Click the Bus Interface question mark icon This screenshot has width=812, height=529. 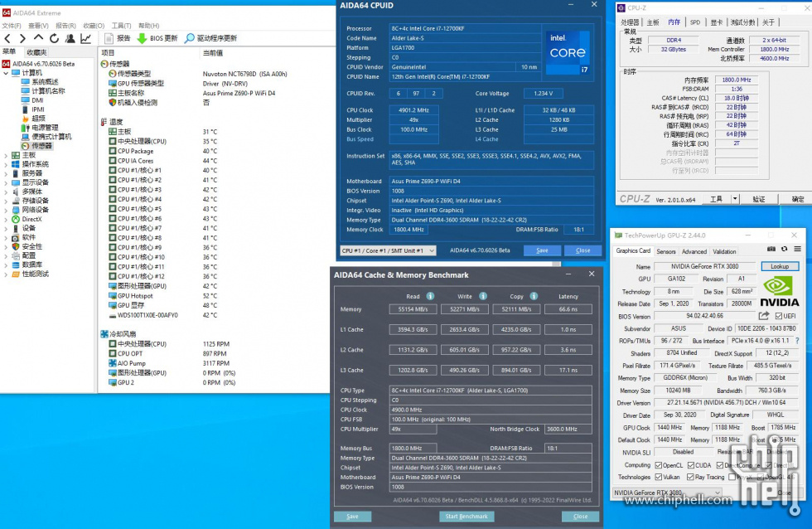[x=797, y=341]
